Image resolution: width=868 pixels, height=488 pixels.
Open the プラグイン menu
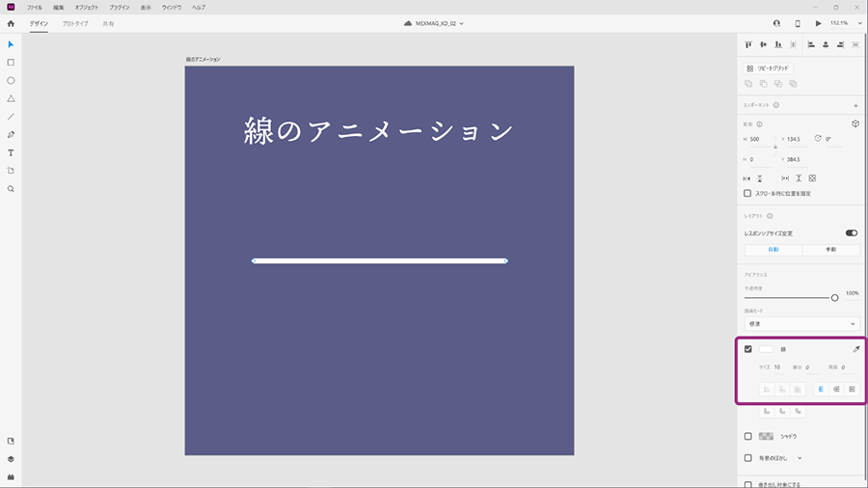point(119,8)
